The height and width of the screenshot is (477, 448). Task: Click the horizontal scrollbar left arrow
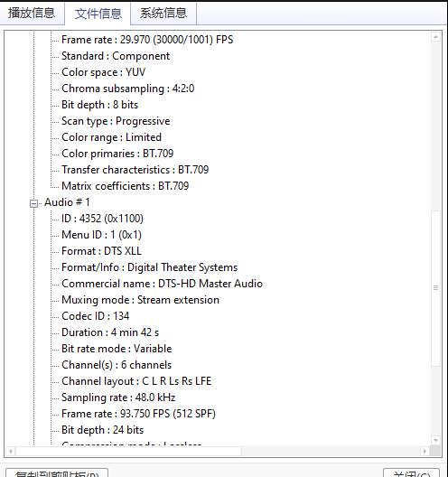click(11, 451)
